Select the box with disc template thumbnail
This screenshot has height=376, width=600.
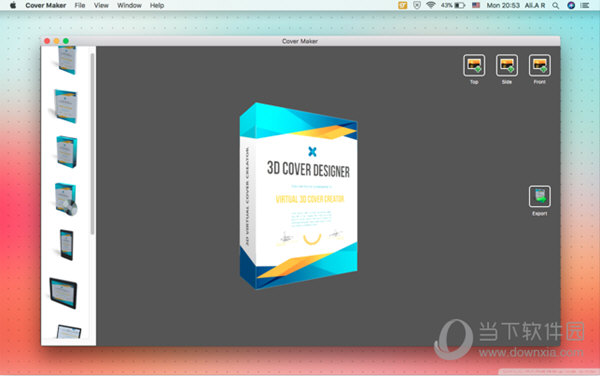pyautogui.click(x=65, y=199)
